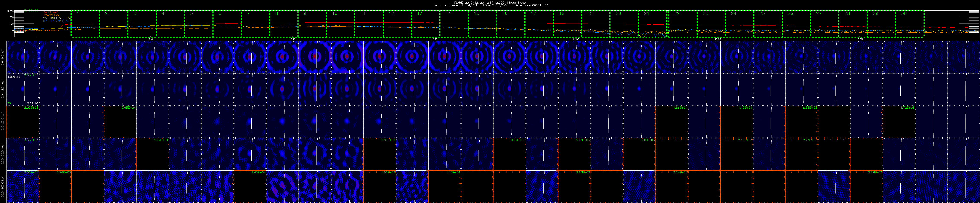Screen dimensions: 980x203
Task: Open the black panel labeled 8.33E+03
Action: [x=802, y=122]
